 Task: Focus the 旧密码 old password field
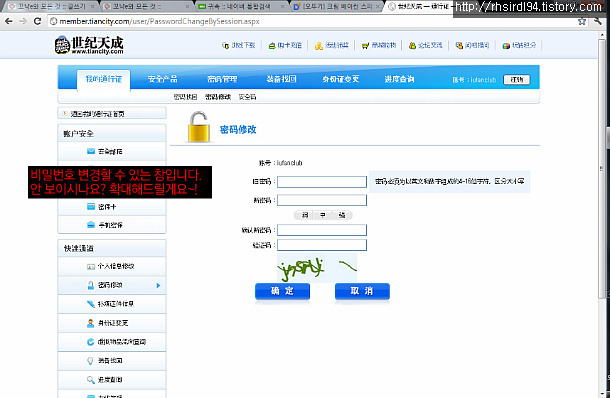click(x=322, y=182)
